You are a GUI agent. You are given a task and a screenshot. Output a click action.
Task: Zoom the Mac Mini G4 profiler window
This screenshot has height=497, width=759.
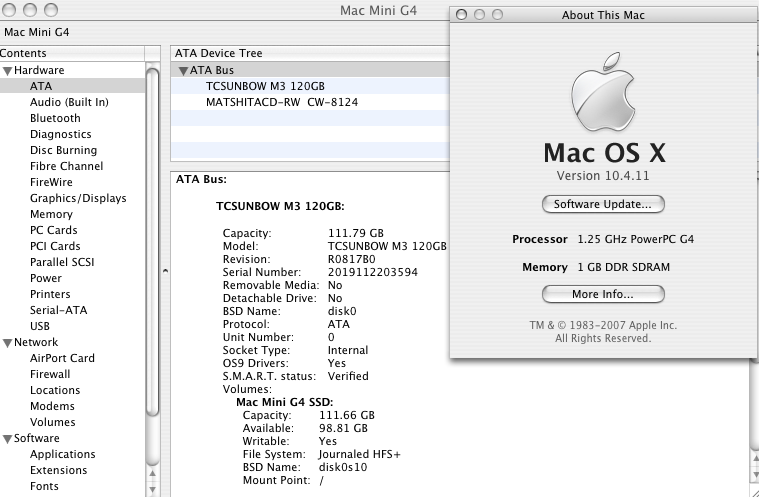pos(51,10)
